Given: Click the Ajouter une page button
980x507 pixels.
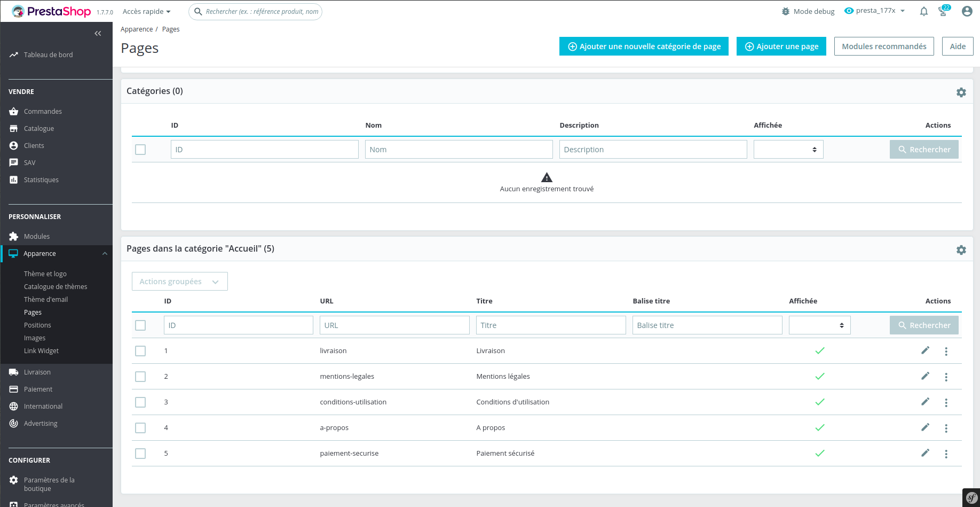Looking at the screenshot, I should point(781,46).
